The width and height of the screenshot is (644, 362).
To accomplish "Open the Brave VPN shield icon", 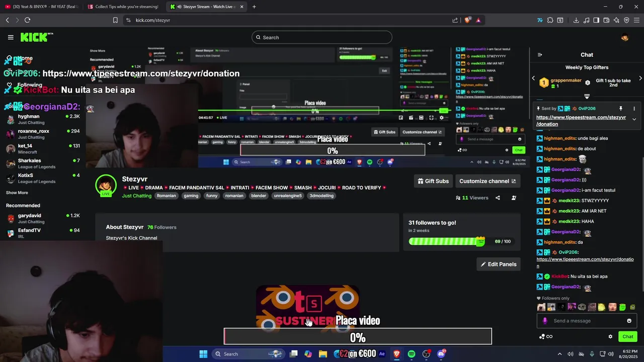I will coord(626,20).
